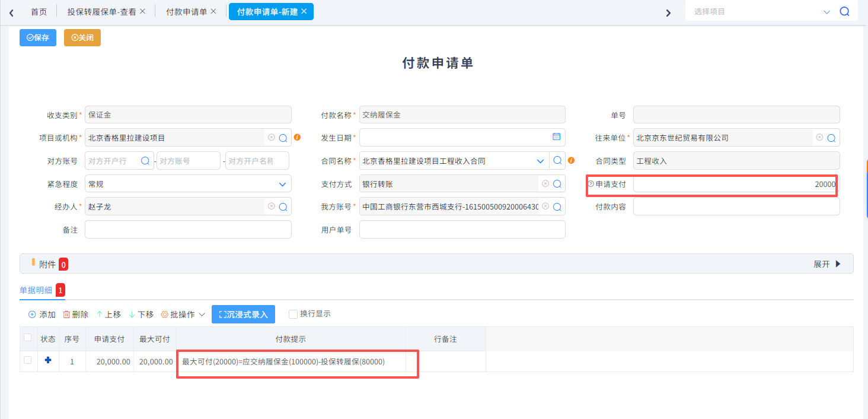
Task: Click the orange 关闭 close button
Action: [x=82, y=37]
